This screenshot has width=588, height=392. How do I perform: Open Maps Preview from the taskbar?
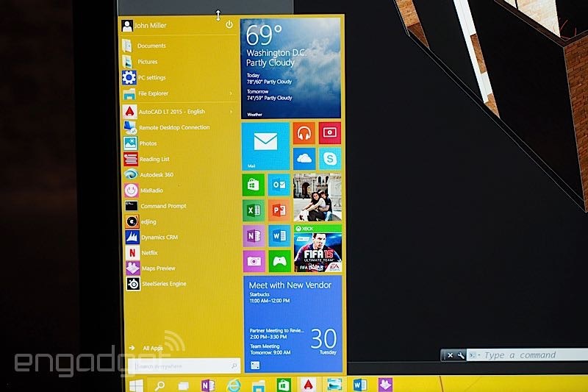click(x=385, y=385)
